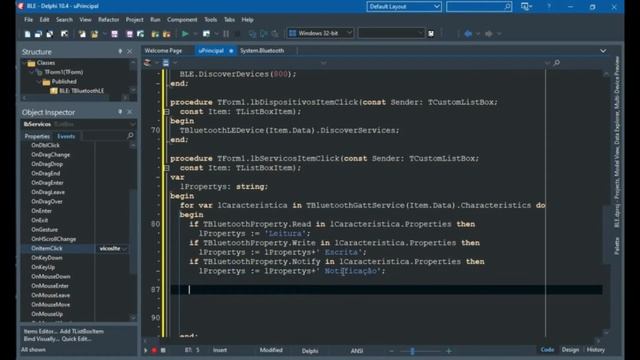Collapse the TForm1(TForm) tree node
640x360 pixels.
pos(32,72)
